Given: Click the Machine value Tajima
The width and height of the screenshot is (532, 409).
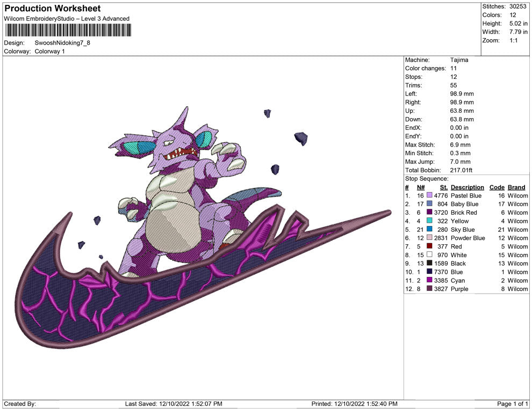Looking at the screenshot, I should coord(459,60).
